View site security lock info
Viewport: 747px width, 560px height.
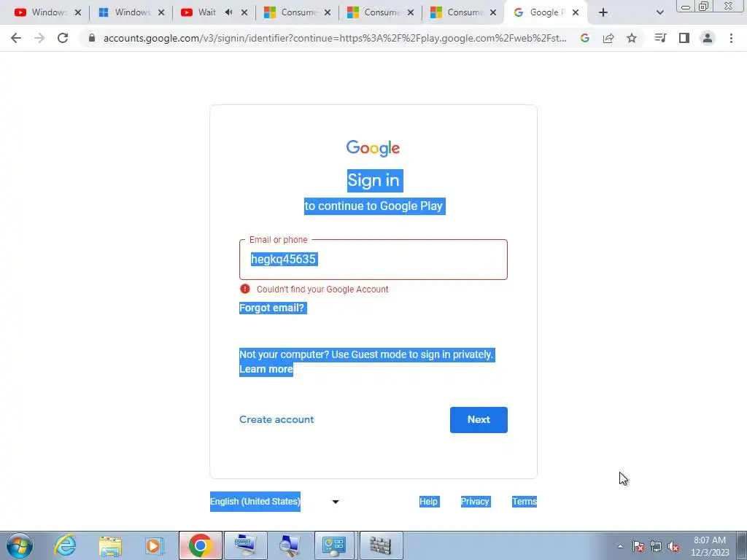92,38
